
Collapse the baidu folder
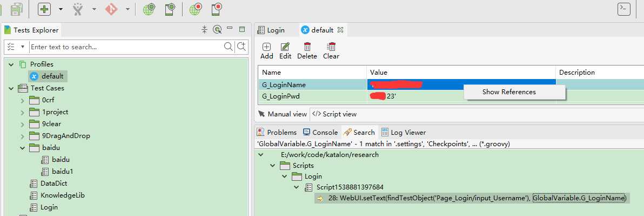[22, 148]
